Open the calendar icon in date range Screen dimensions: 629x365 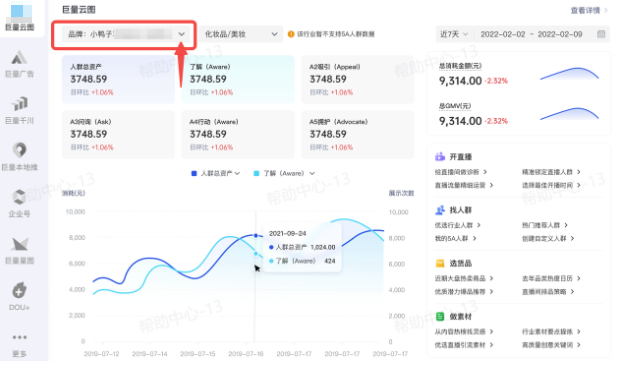coord(601,34)
